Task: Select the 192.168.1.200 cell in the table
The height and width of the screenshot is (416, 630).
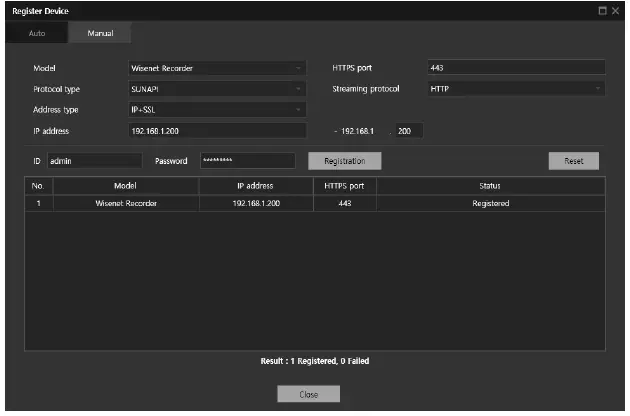Action: tap(256, 204)
